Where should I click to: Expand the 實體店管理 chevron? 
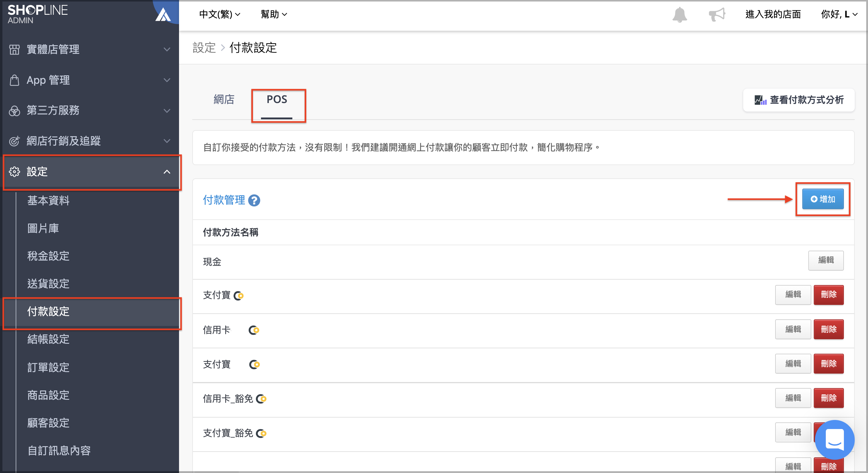tap(167, 49)
